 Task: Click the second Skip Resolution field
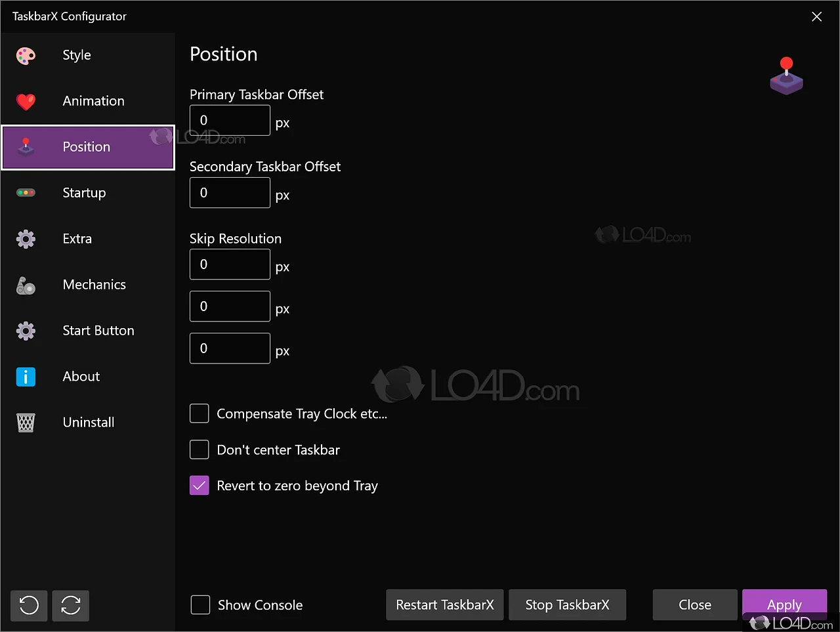coord(230,306)
